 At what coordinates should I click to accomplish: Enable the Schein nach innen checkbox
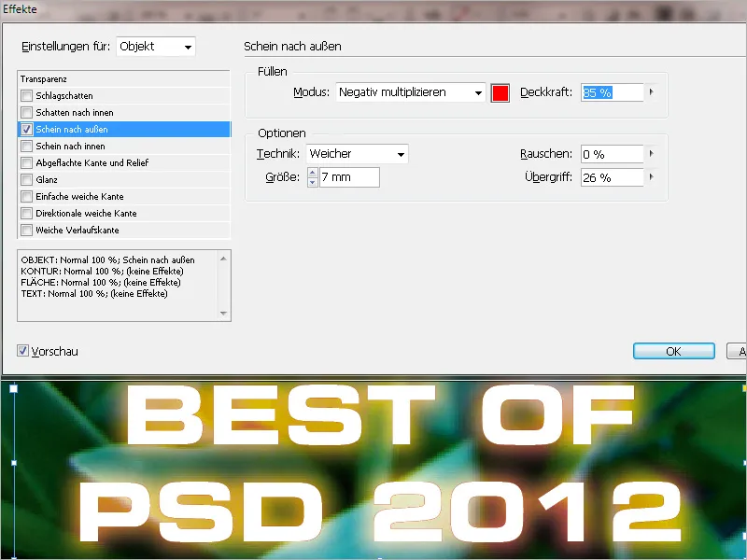coord(27,147)
